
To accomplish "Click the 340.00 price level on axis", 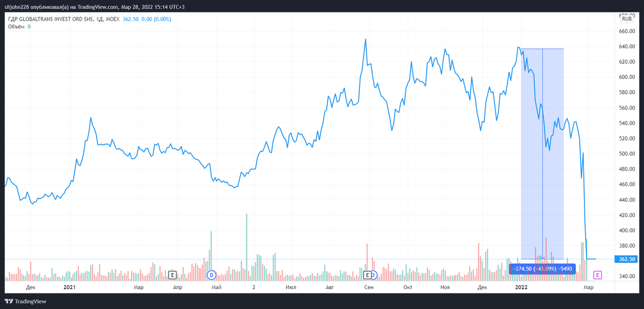I will click(627, 277).
